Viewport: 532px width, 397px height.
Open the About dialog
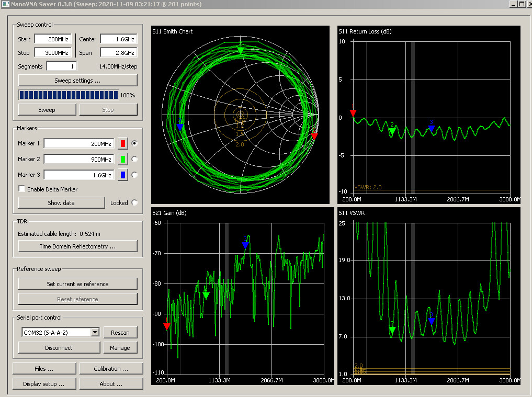click(x=111, y=384)
